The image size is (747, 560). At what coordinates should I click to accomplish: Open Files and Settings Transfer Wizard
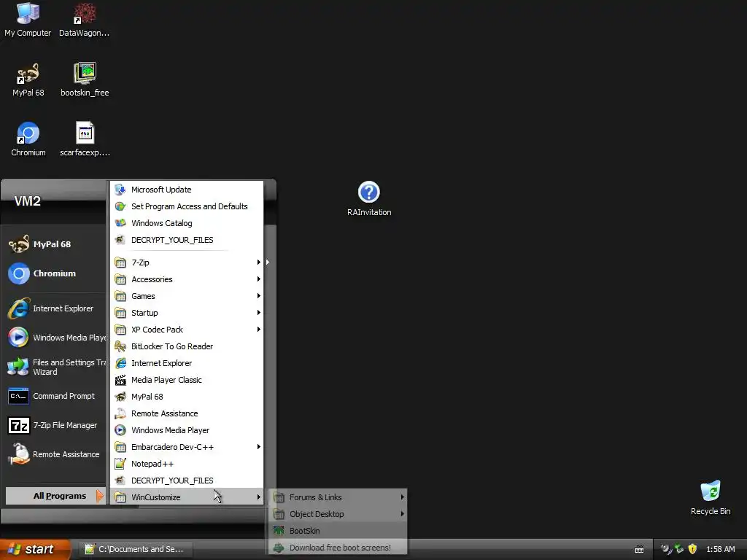55,367
